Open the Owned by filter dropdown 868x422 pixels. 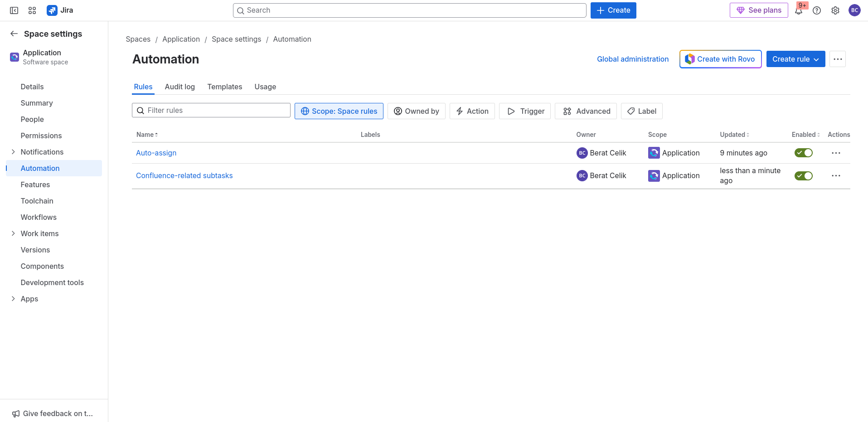(416, 112)
